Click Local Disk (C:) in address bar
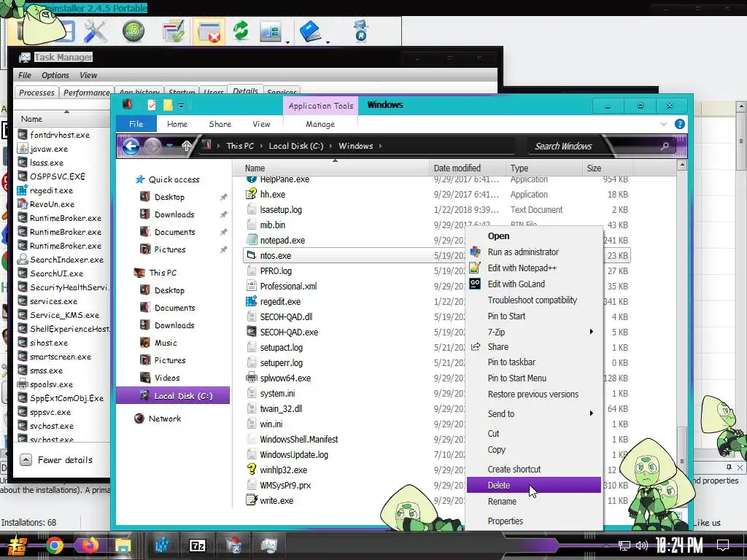Screen dimensions: 747x560 296,146
